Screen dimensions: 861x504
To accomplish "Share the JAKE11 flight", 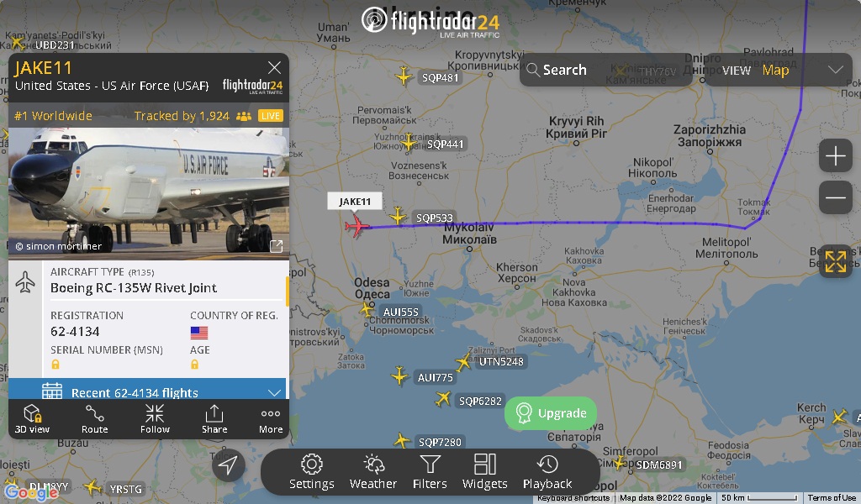I will tap(214, 418).
